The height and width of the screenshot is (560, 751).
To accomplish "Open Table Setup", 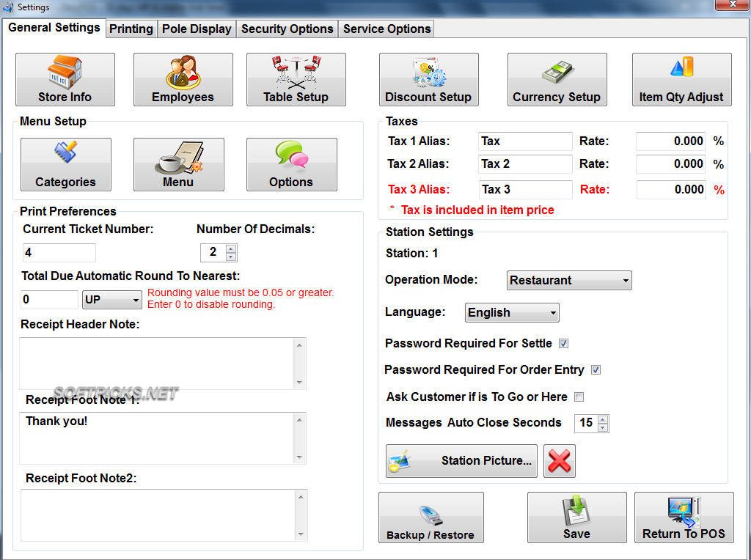I will pos(296,78).
